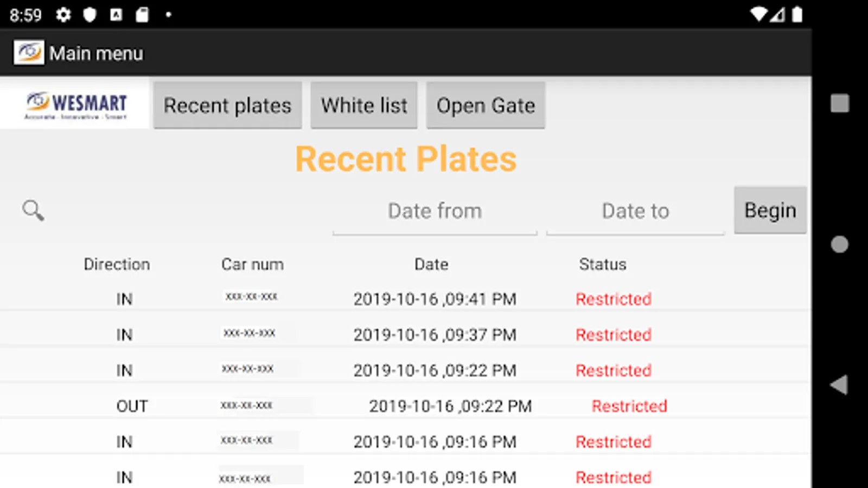868x488 pixels.
Task: Tap the Android home circle button
Action: (840, 245)
